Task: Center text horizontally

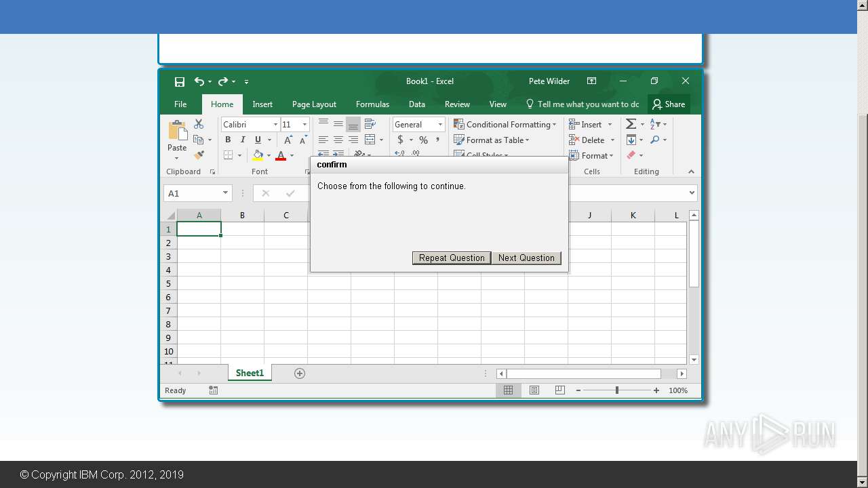Action: point(338,140)
